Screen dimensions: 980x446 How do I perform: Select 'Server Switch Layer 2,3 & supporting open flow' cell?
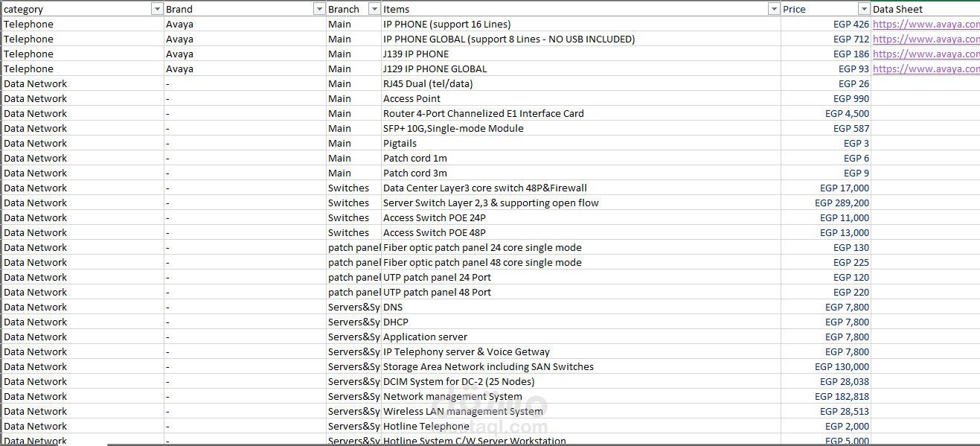581,203
